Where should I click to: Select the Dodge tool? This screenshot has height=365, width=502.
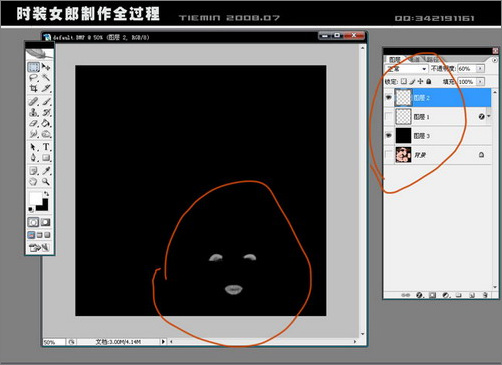[x=46, y=134]
